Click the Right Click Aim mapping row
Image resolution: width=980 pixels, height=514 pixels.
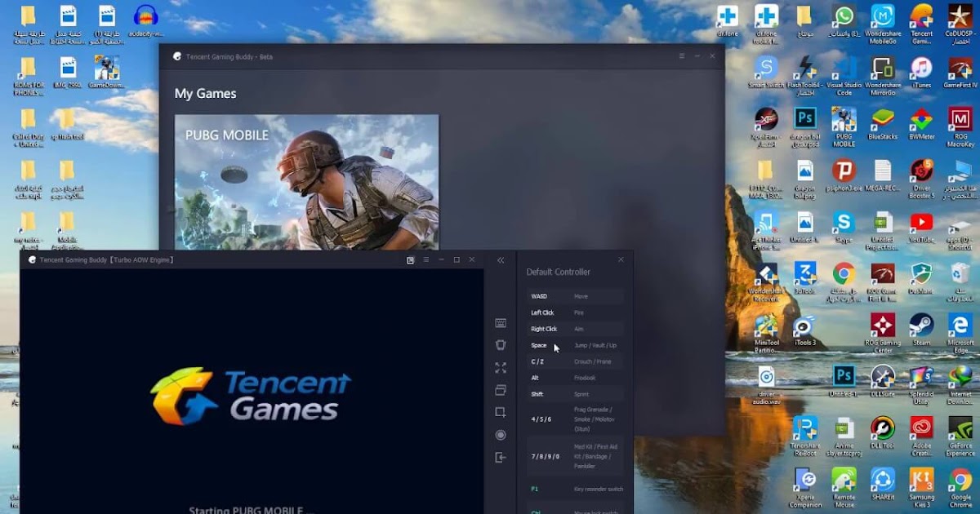tap(575, 329)
